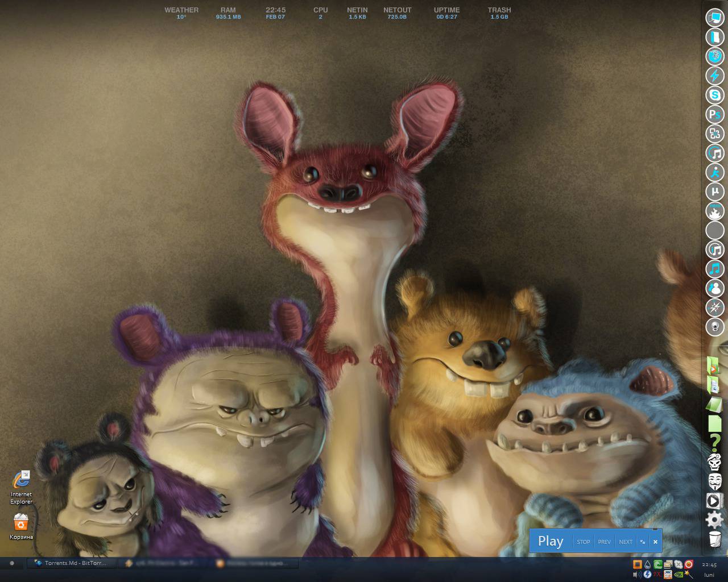Open the taskbar start orb
Image resolution: width=728 pixels, height=582 pixels.
(12, 563)
